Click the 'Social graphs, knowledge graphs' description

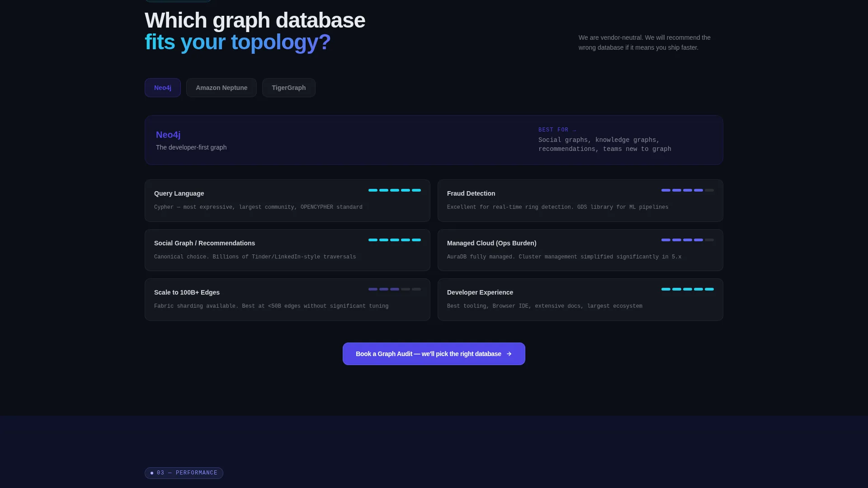point(605,145)
